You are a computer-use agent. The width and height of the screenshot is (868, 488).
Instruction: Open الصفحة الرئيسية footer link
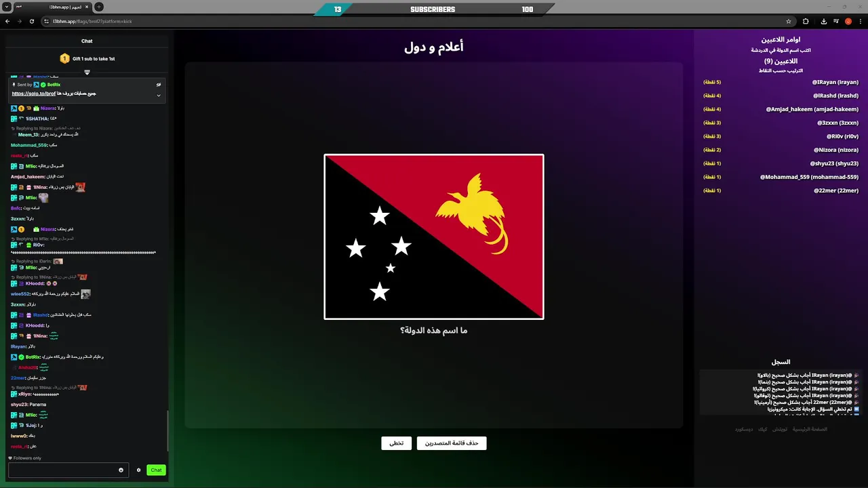point(810,429)
